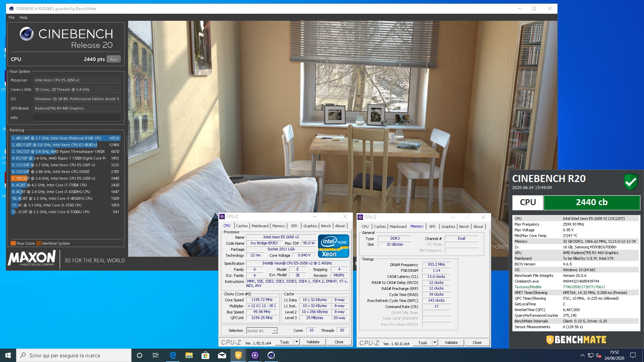Screen dimensions: 644x362
Task: Click the Core Speed value 1199.72 MHz
Action: tap(262, 300)
